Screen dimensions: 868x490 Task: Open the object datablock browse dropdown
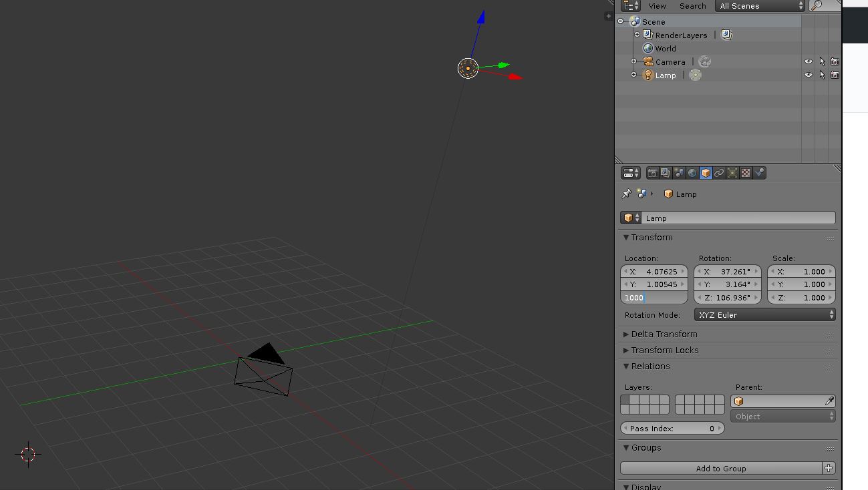coord(631,218)
